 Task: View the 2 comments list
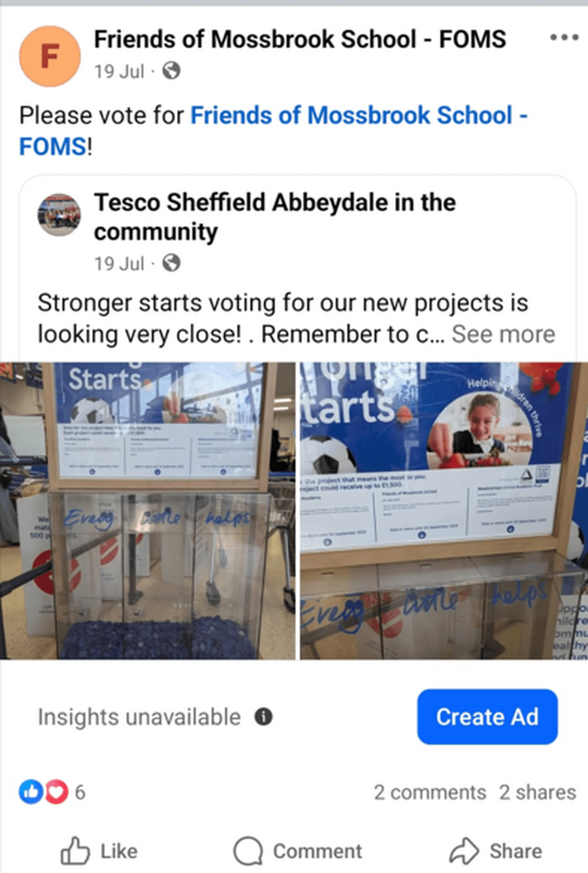[430, 792]
